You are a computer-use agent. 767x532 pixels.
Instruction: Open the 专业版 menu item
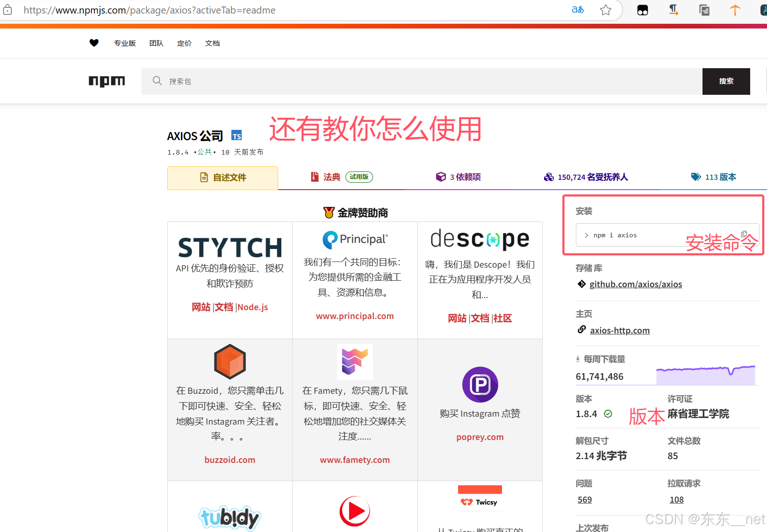(x=125, y=43)
